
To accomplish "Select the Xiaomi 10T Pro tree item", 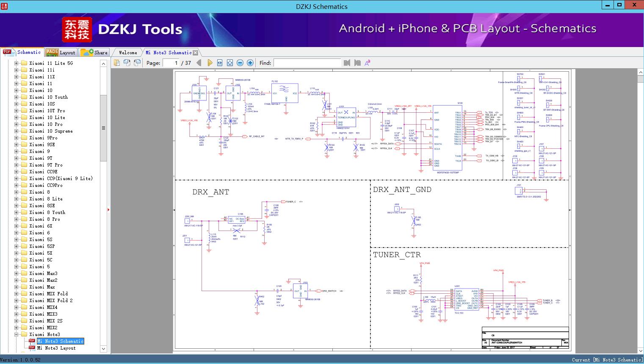I will click(47, 111).
